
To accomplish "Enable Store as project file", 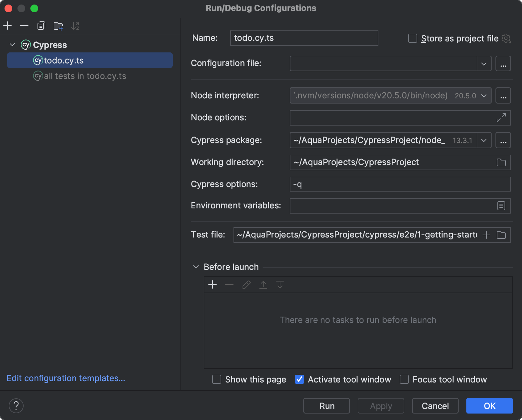I will [x=412, y=38].
